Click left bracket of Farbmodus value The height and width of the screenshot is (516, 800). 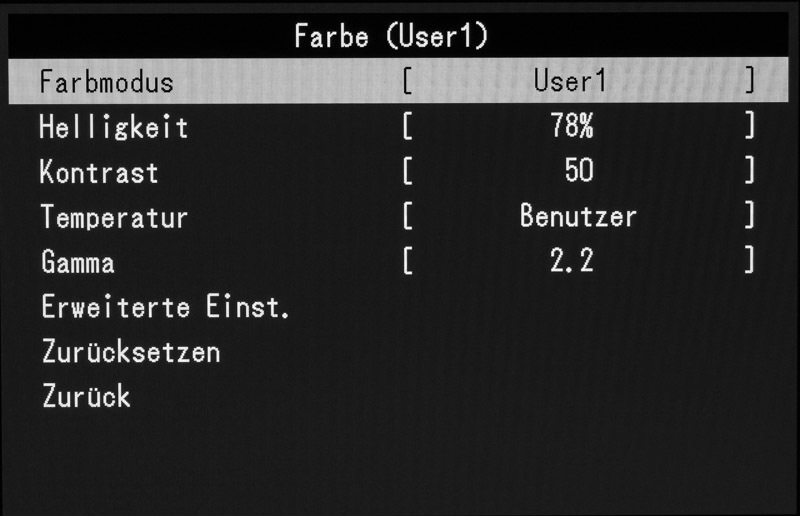coord(407,82)
